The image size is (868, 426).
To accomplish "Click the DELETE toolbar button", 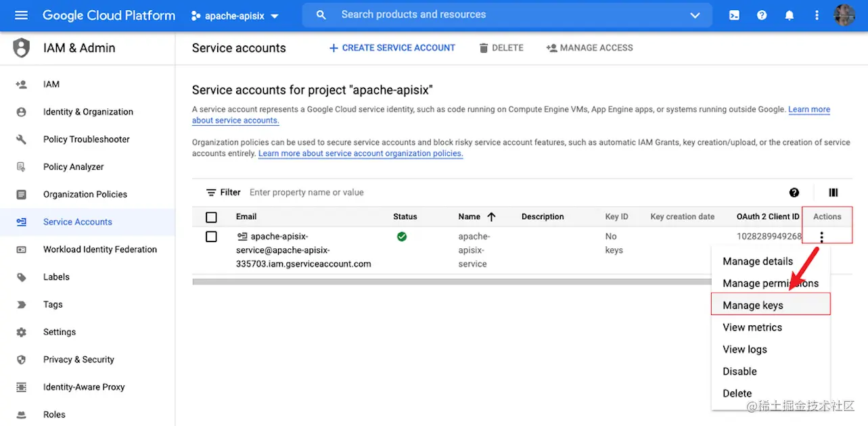I will pyautogui.click(x=501, y=48).
